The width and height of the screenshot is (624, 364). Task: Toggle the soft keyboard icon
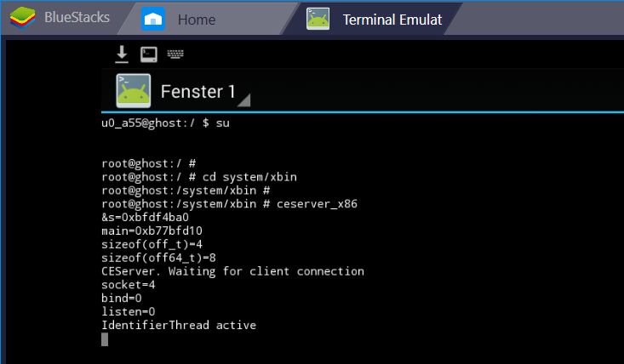click(175, 54)
